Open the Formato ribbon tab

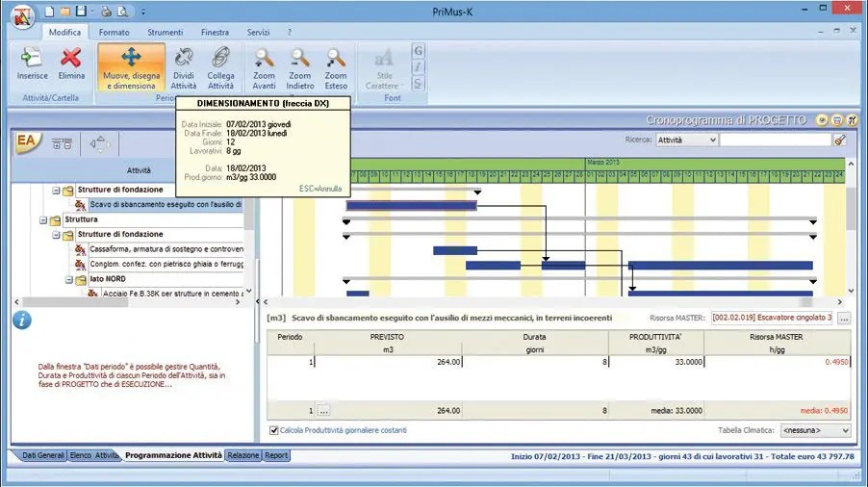tap(115, 32)
